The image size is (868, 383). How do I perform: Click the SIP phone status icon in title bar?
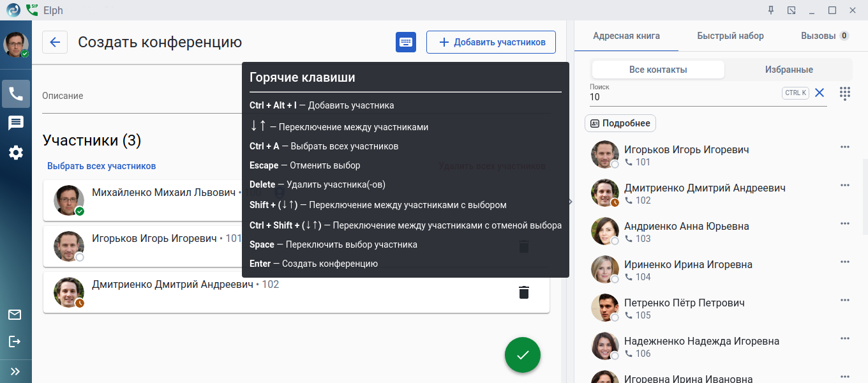click(32, 10)
